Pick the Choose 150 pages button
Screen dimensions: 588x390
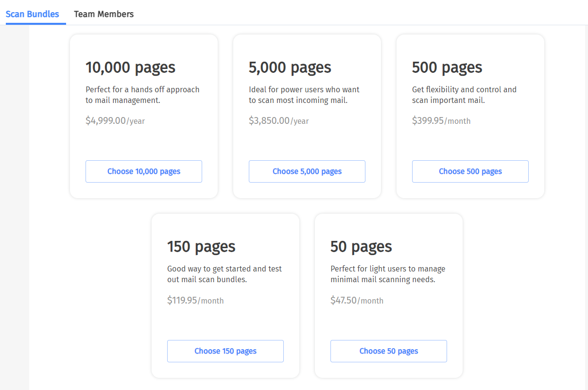tap(225, 351)
